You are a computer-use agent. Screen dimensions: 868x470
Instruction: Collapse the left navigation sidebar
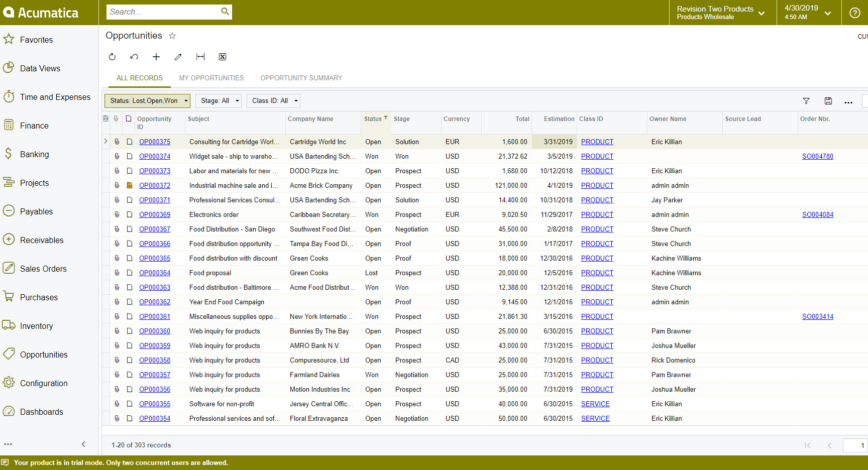(x=83, y=444)
